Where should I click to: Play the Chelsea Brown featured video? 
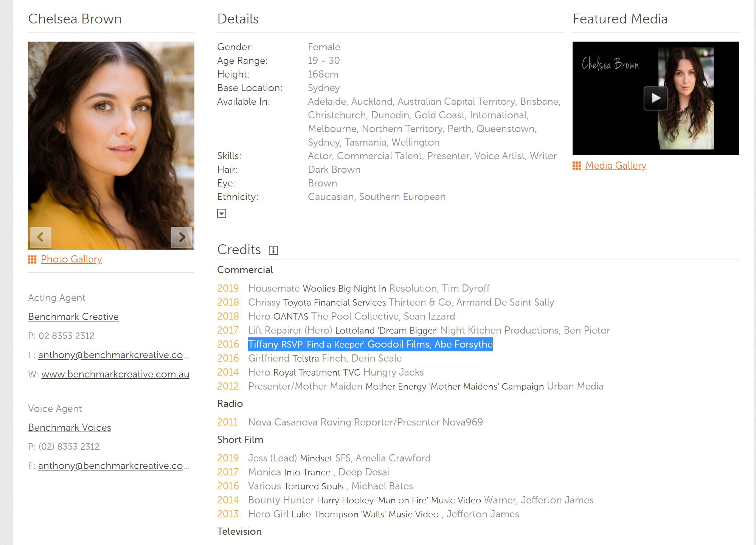pos(655,98)
